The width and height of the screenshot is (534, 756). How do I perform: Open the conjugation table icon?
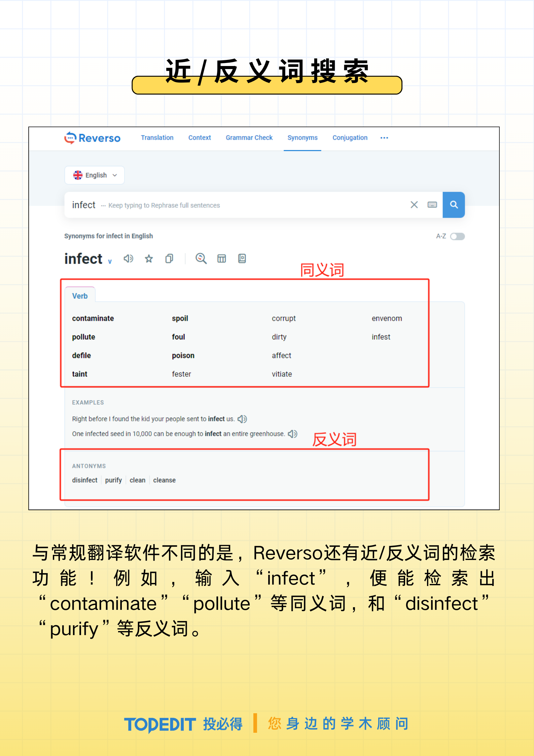[221, 259]
